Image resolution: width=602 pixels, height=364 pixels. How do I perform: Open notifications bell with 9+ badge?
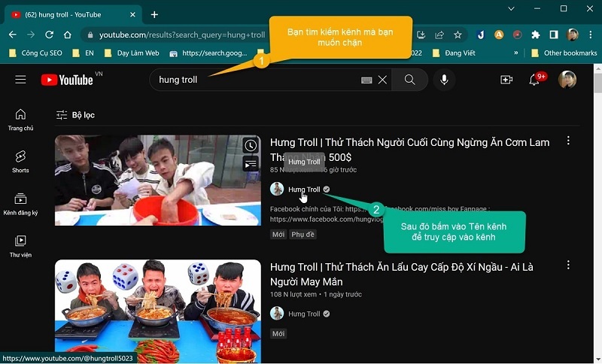click(x=535, y=80)
